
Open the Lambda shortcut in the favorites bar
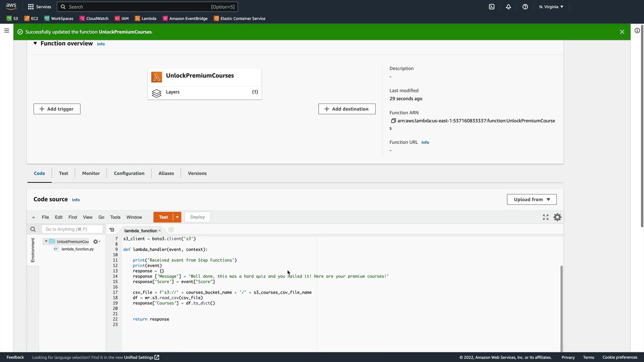tap(146, 18)
